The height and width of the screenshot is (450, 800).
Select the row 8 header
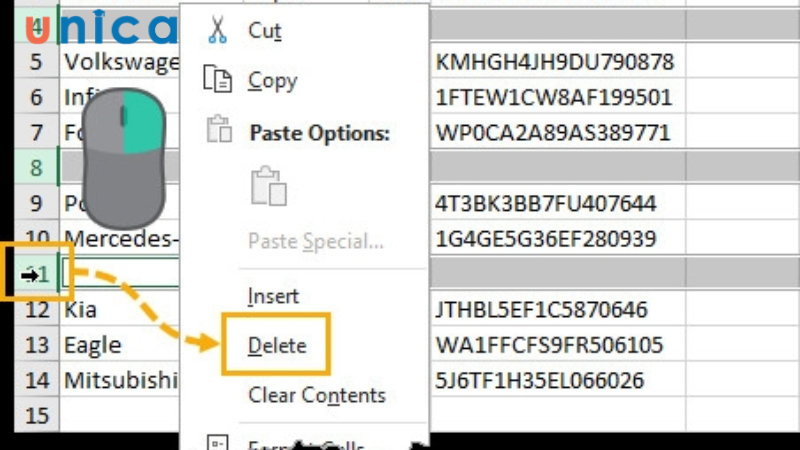[36, 167]
